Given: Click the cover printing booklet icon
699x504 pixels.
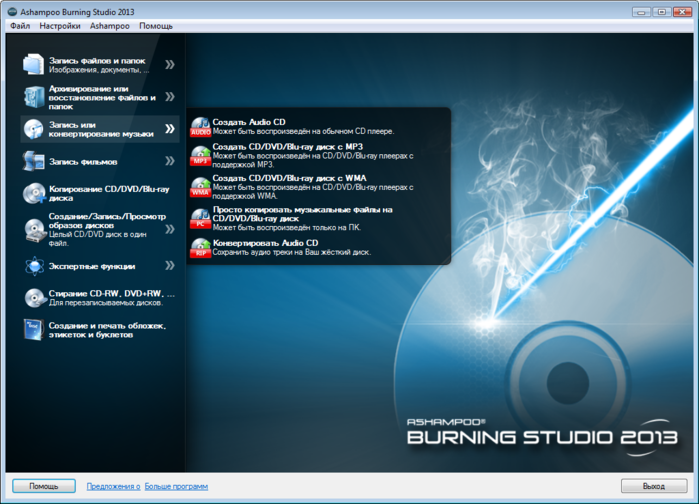Looking at the screenshot, I should coord(33,330).
